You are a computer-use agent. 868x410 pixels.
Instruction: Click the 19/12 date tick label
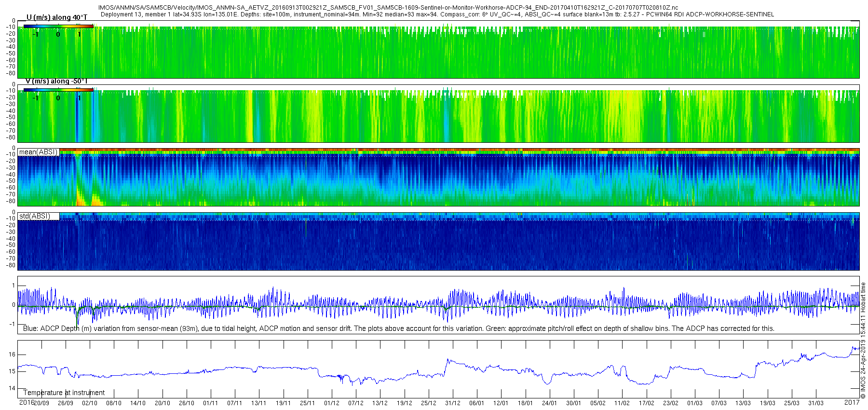coord(404,403)
